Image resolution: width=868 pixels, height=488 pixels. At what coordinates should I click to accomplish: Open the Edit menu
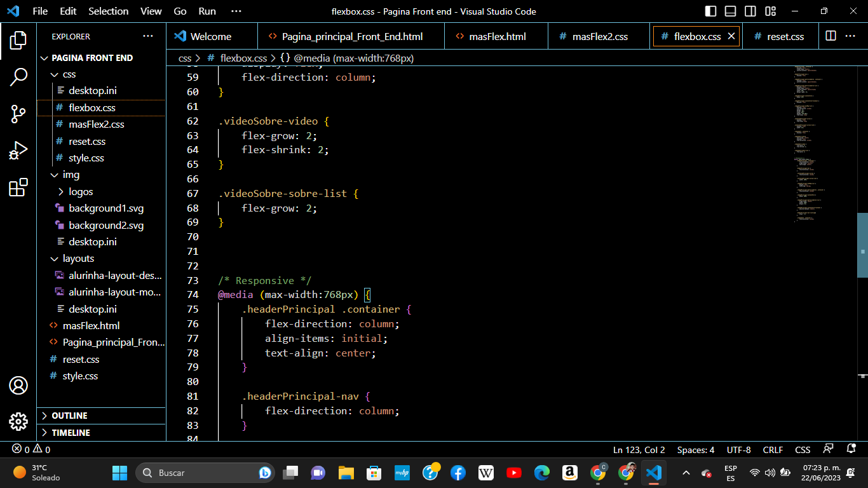click(x=68, y=11)
